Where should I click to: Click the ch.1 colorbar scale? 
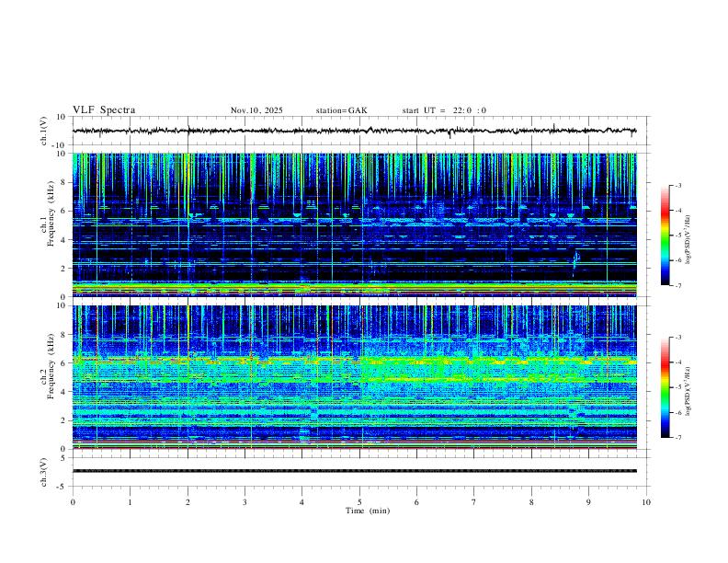click(x=665, y=236)
